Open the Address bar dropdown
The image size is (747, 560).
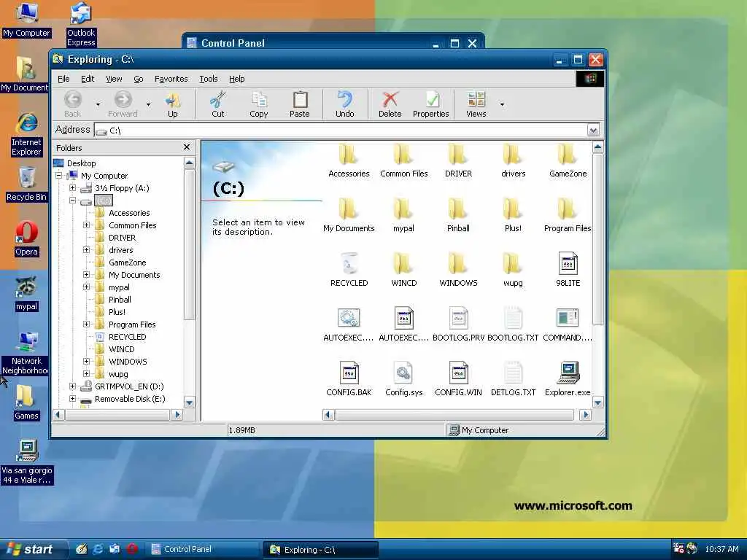(593, 130)
